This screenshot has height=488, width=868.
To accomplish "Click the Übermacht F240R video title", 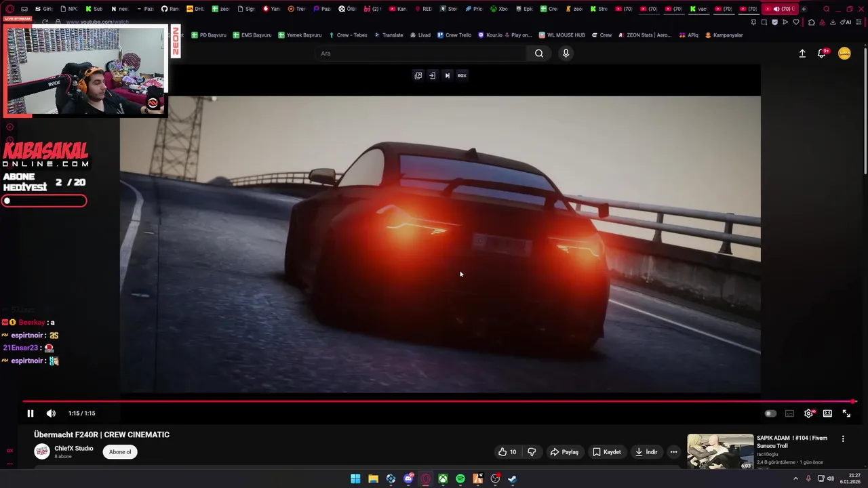I will tap(102, 434).
